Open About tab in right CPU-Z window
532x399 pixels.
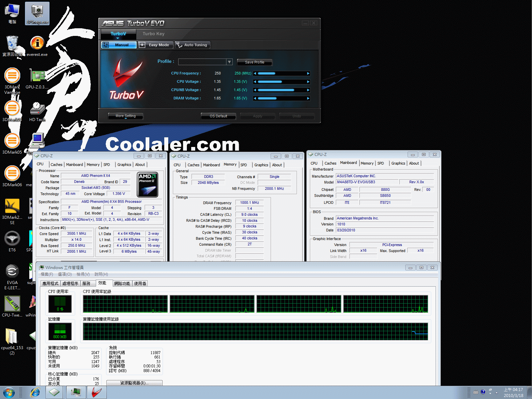[x=414, y=163]
